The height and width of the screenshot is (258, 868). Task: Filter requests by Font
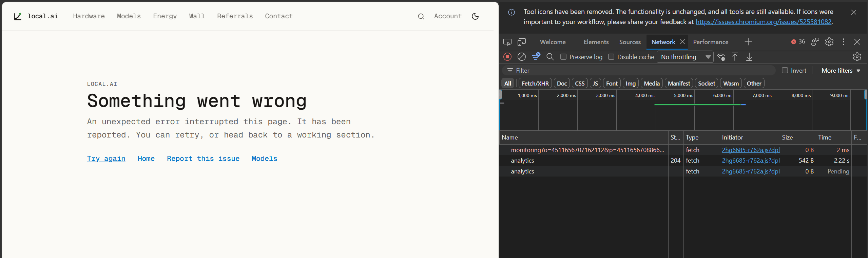tap(612, 84)
